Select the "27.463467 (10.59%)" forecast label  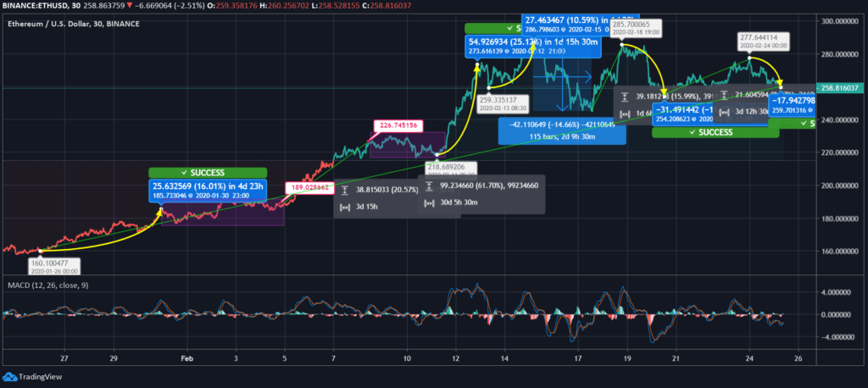pyautogui.click(x=580, y=23)
